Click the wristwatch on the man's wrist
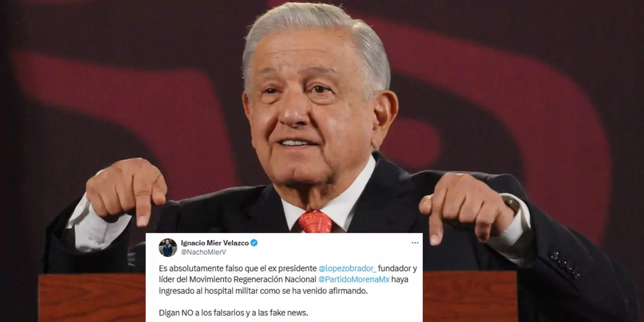The image size is (644, 322). 512,203
